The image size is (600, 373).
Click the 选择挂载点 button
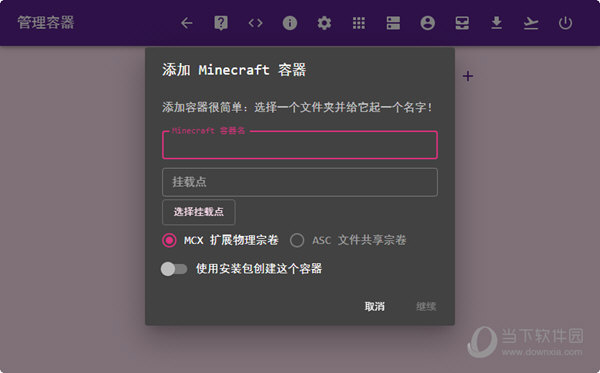[199, 212]
